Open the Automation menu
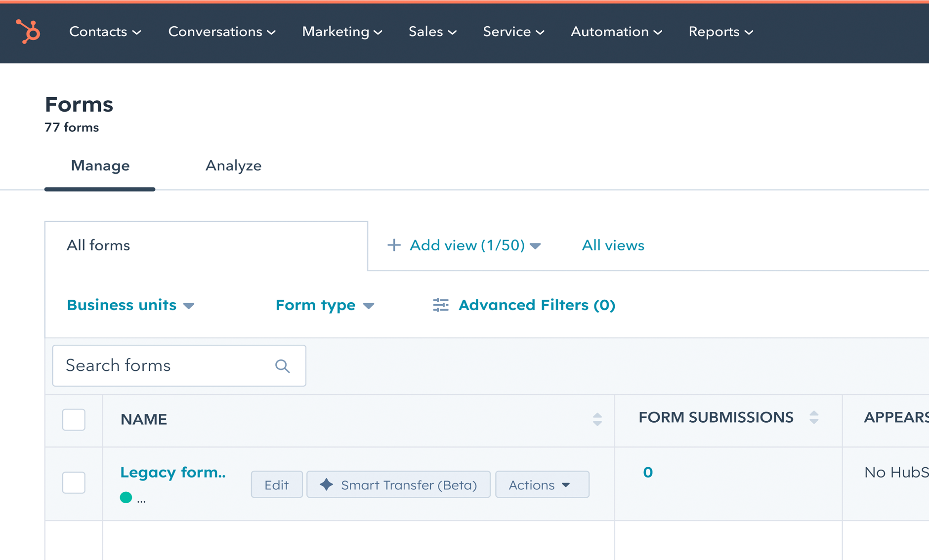This screenshot has height=560, width=929. click(x=616, y=32)
